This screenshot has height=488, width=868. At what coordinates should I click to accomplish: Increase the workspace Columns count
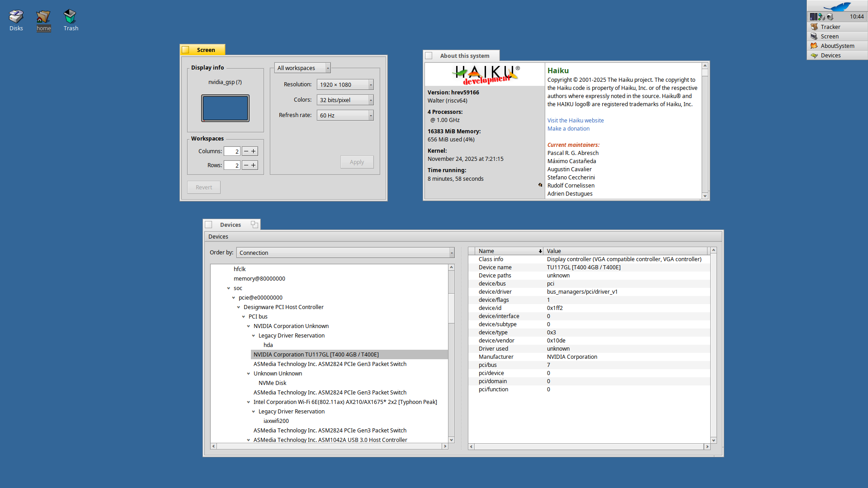(x=254, y=151)
